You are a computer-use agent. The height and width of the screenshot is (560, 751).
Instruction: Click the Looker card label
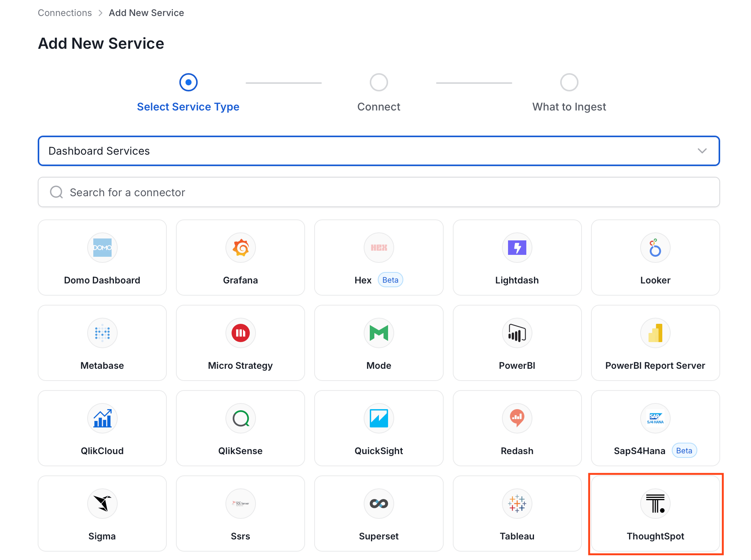[655, 280]
